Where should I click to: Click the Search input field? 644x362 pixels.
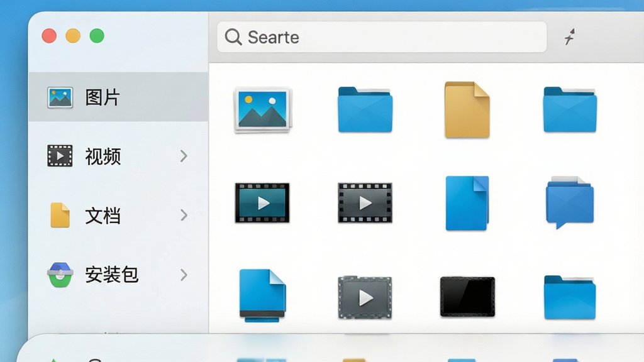click(382, 37)
